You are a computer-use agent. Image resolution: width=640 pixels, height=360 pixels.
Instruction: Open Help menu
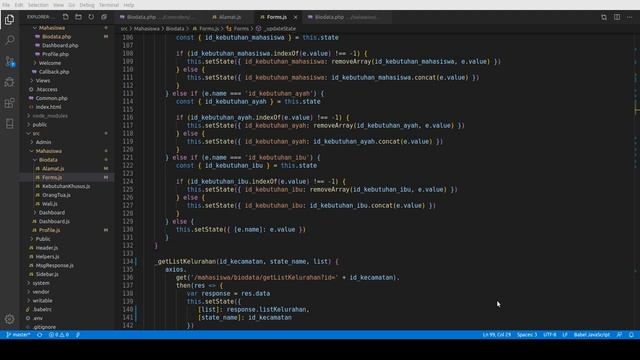click(x=129, y=5)
